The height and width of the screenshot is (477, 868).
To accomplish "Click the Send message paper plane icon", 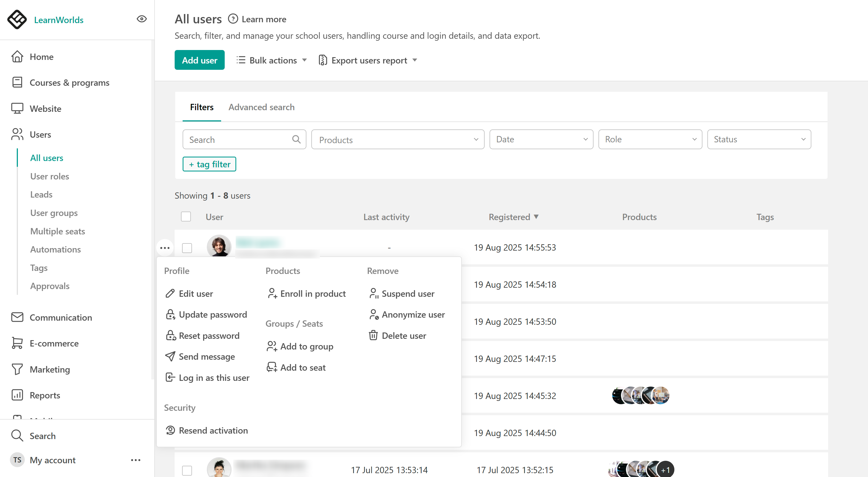I will pyautogui.click(x=170, y=356).
